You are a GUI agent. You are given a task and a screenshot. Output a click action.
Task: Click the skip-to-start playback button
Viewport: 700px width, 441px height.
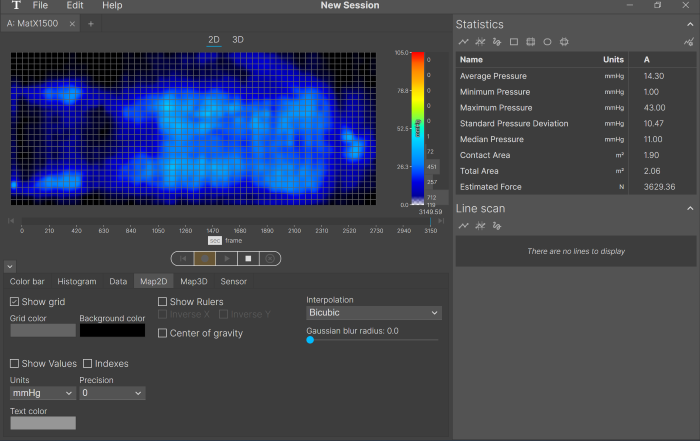[183, 258]
